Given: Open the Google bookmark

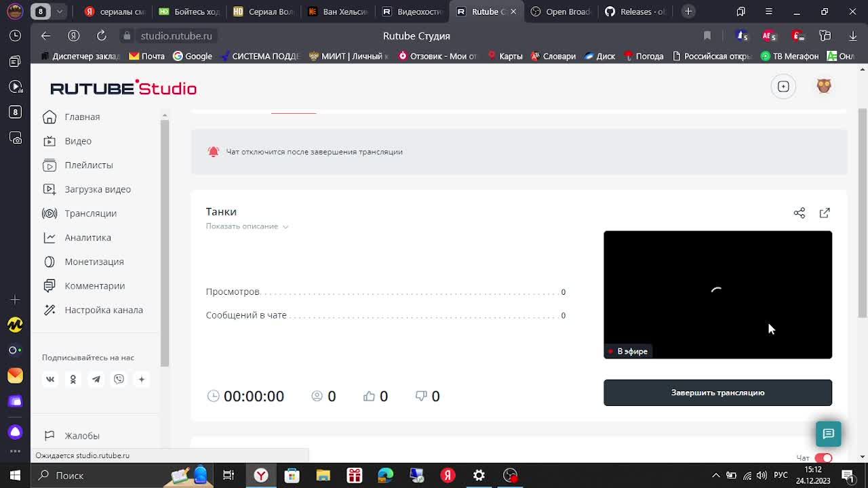Looking at the screenshot, I should (193, 56).
